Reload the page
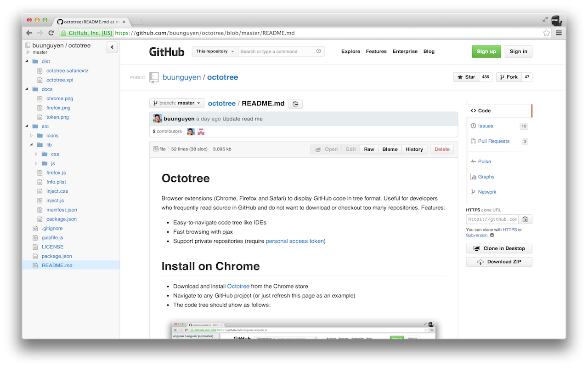This screenshot has height=368, width=588. [x=51, y=33]
